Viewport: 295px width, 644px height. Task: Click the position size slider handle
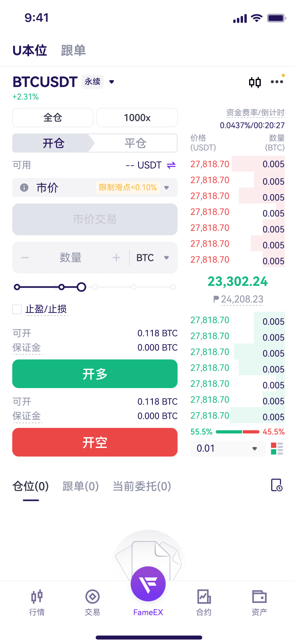tap(82, 287)
